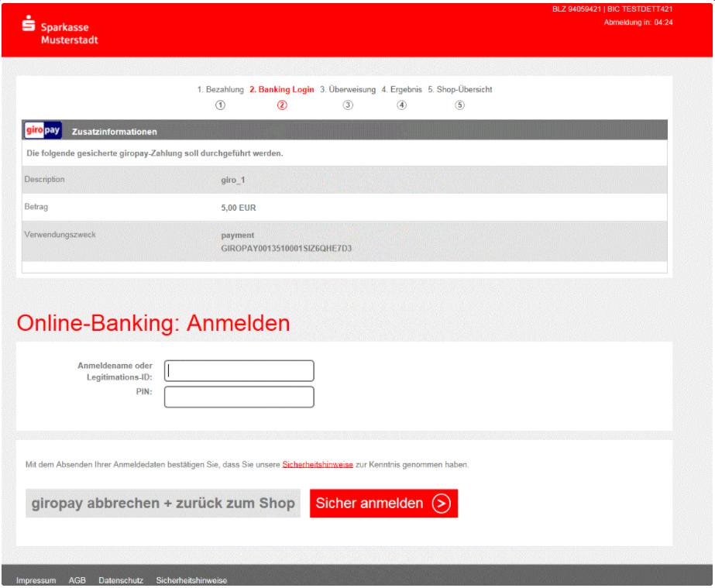Click the Abmeldung in: 04:24 timer
This screenshot has height=588, width=715.
coord(638,22)
